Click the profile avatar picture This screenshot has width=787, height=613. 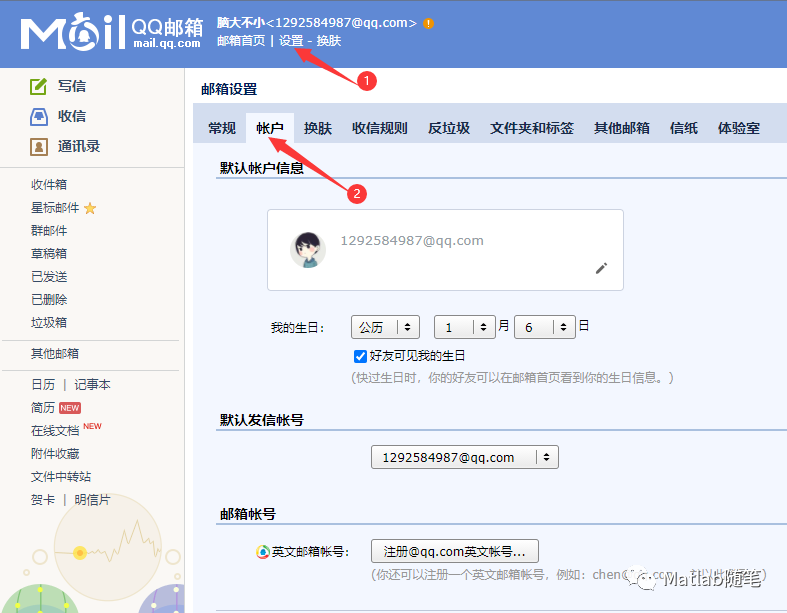pyautogui.click(x=308, y=250)
